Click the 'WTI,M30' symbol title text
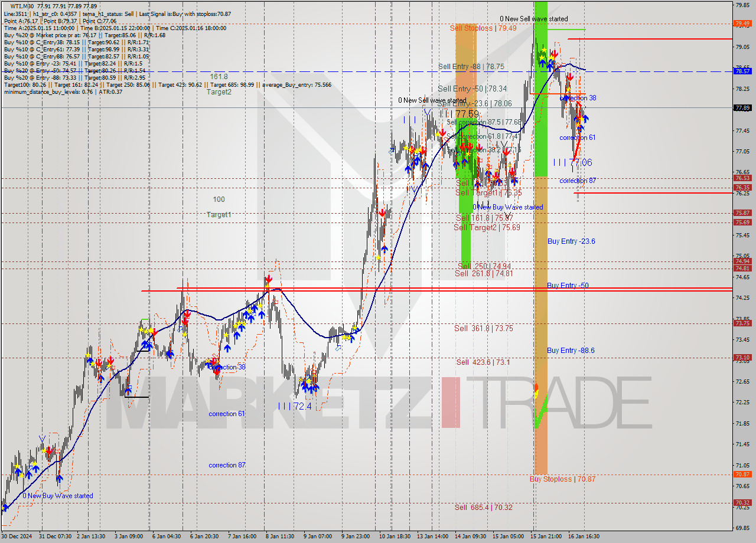Image resolution: width=756 pixels, height=543 pixels. (x=23, y=5)
